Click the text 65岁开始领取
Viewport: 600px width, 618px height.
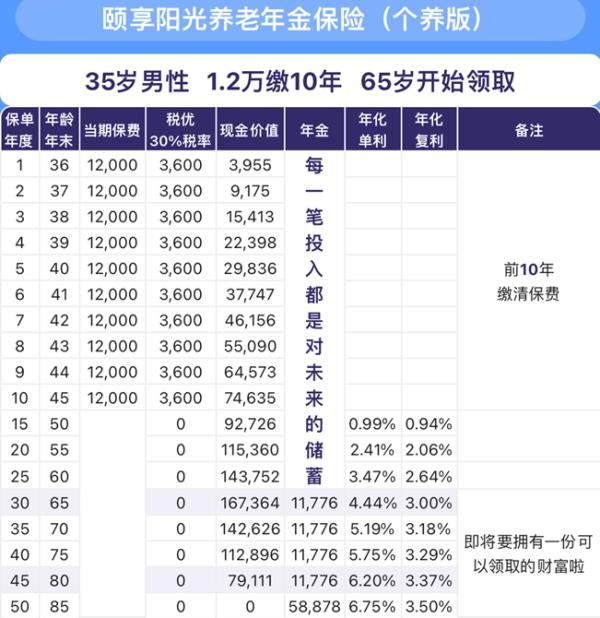tap(438, 82)
